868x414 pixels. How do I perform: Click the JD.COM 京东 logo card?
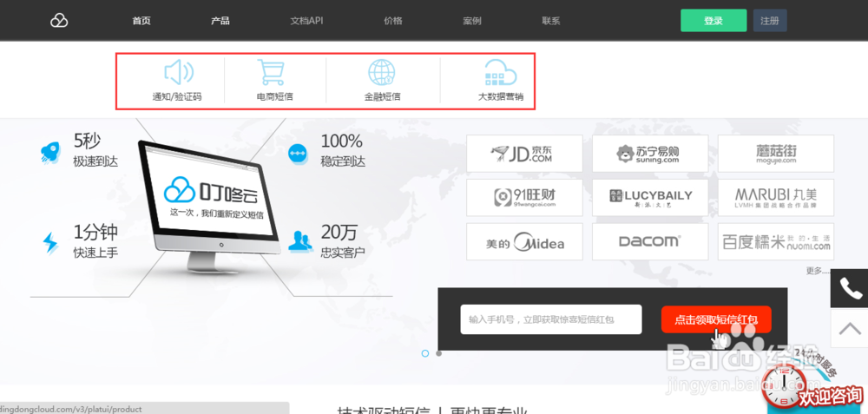click(x=524, y=154)
